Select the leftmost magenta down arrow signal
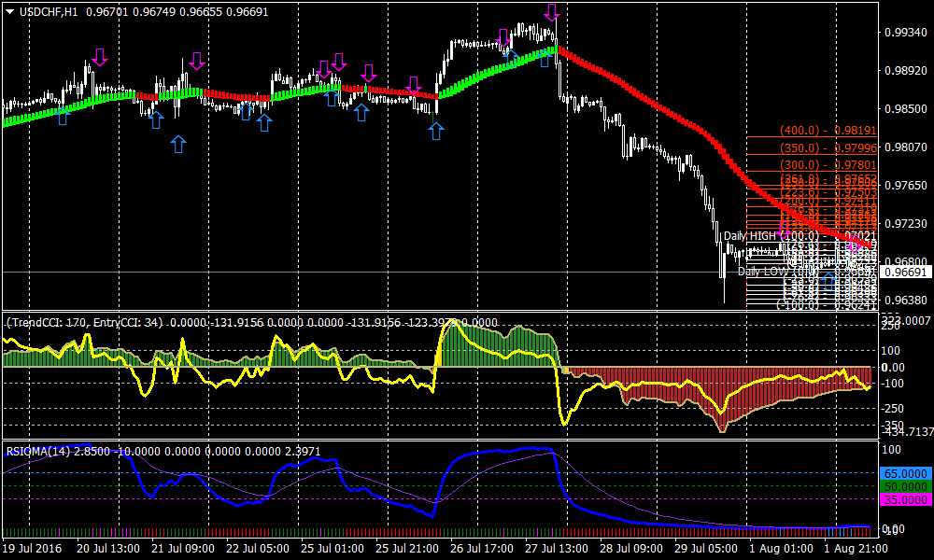934x560 pixels. click(x=100, y=56)
